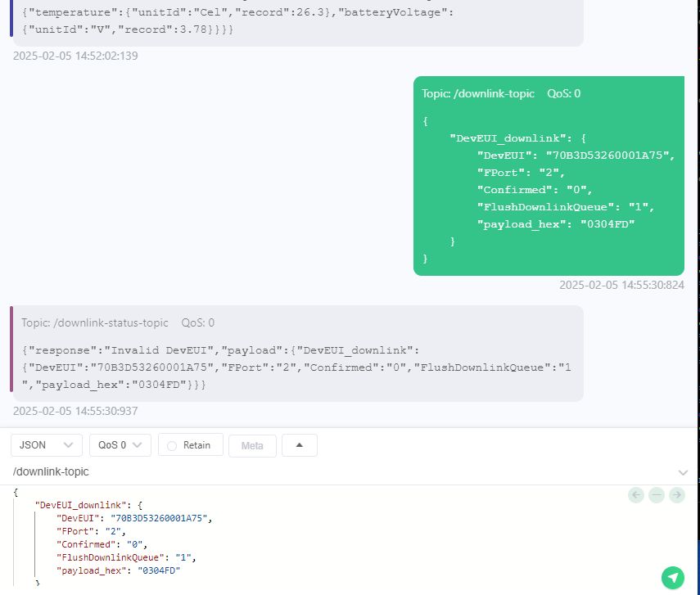Open the QoS 0 level dropdown
This screenshot has height=595, width=700.
tap(120, 445)
